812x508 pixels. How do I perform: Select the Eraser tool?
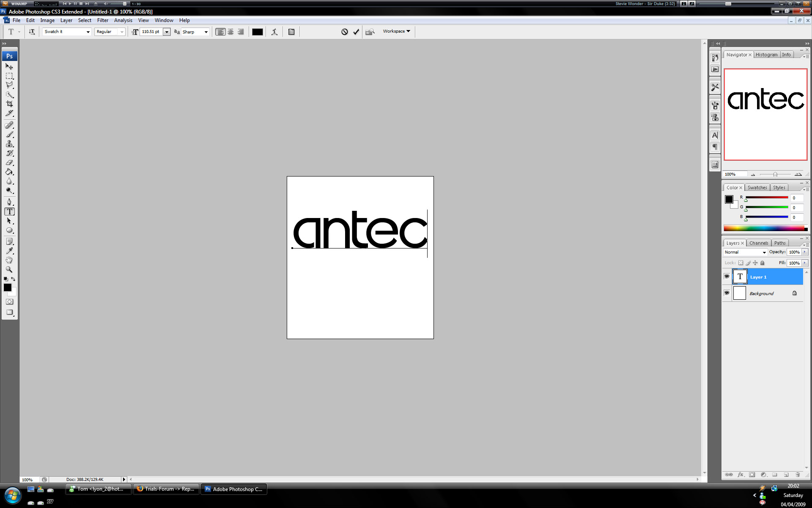[x=9, y=162]
